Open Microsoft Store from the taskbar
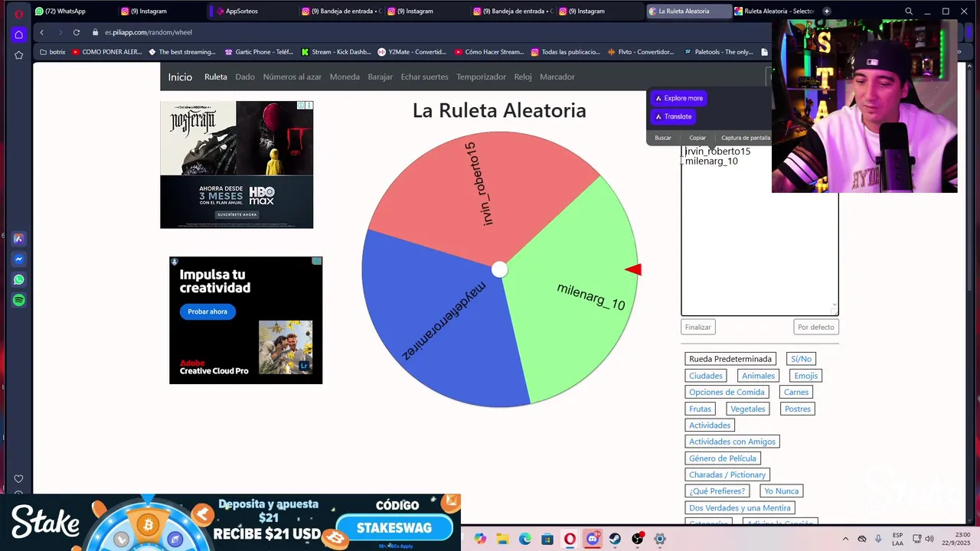The image size is (980, 551). click(547, 539)
